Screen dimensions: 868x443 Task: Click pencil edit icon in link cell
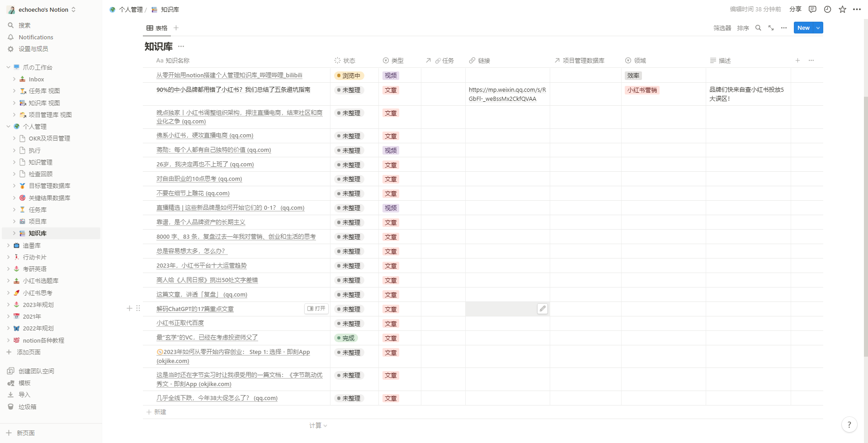(542, 309)
